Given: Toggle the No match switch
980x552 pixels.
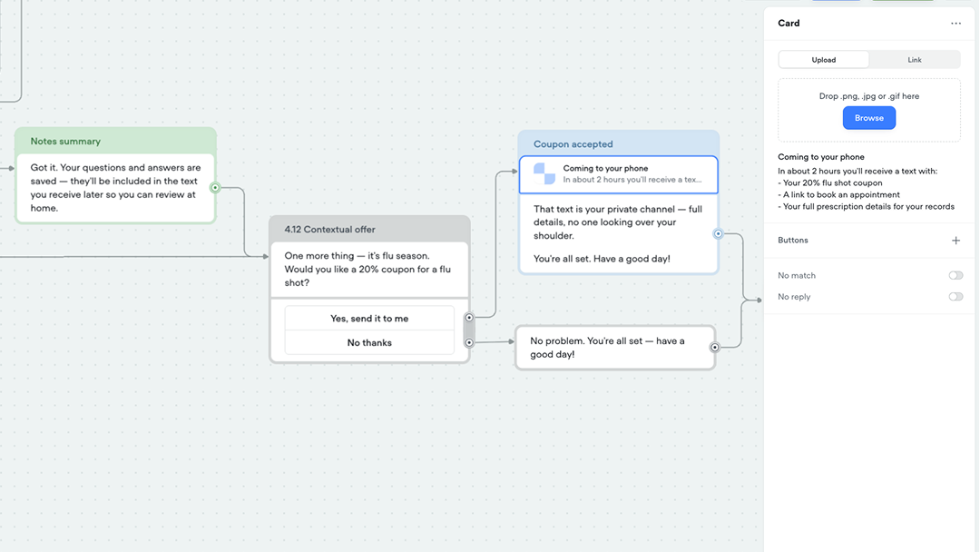Looking at the screenshot, I should click(x=955, y=275).
